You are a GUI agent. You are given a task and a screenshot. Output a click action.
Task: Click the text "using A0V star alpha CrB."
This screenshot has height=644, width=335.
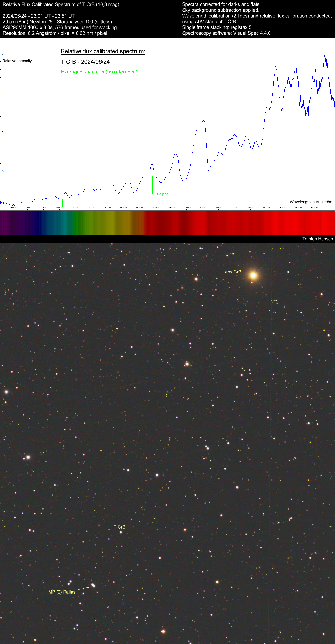point(209,22)
